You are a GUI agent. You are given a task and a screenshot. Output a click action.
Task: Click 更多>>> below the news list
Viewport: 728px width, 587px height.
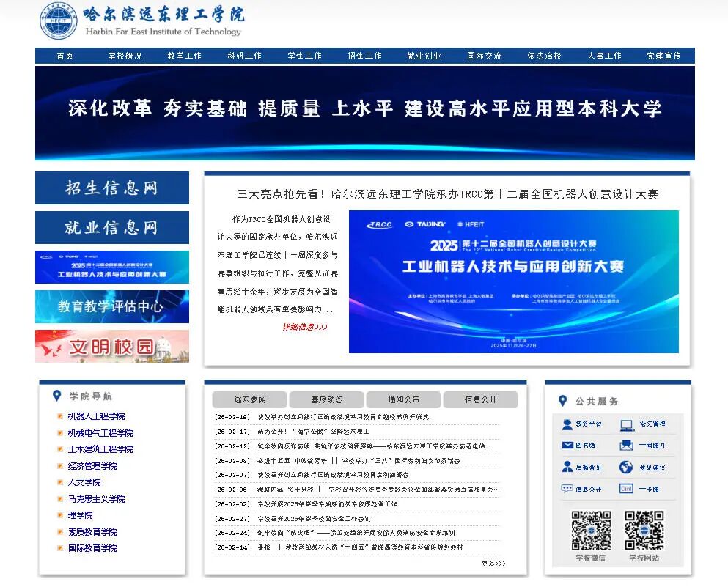point(493,564)
